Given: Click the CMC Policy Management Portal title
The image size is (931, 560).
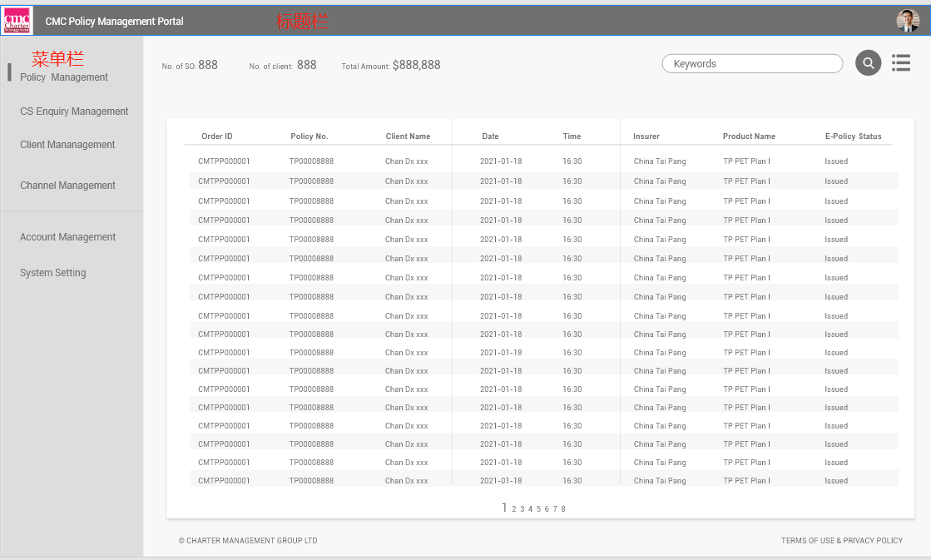Looking at the screenshot, I should pyautogui.click(x=115, y=22).
